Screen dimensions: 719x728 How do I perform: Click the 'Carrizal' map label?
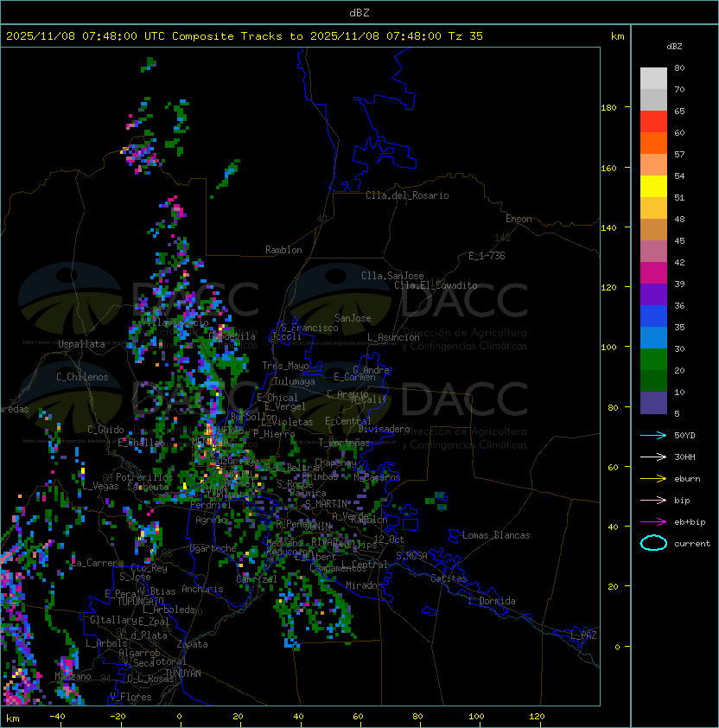point(257,579)
